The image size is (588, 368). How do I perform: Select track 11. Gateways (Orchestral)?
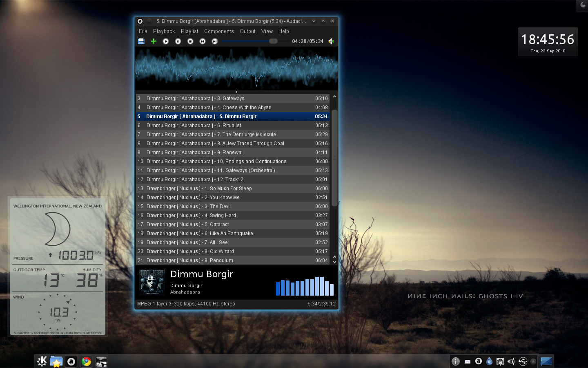click(233, 171)
